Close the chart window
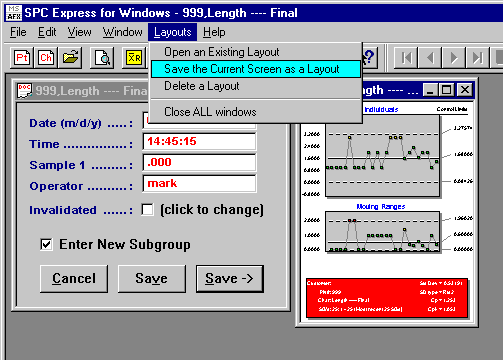Viewport: 503px width, 360px height. 465,90
